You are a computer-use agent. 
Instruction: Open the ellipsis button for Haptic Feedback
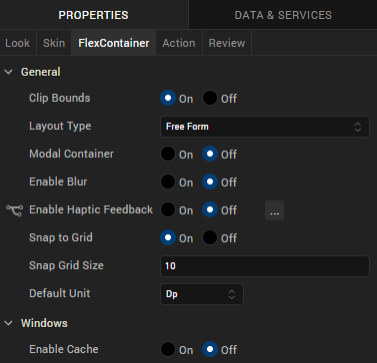274,211
